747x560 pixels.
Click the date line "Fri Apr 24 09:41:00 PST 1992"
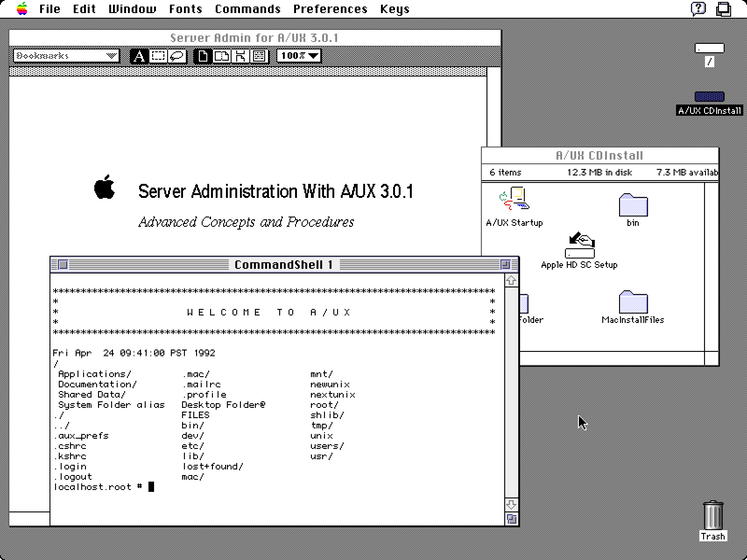(x=134, y=353)
